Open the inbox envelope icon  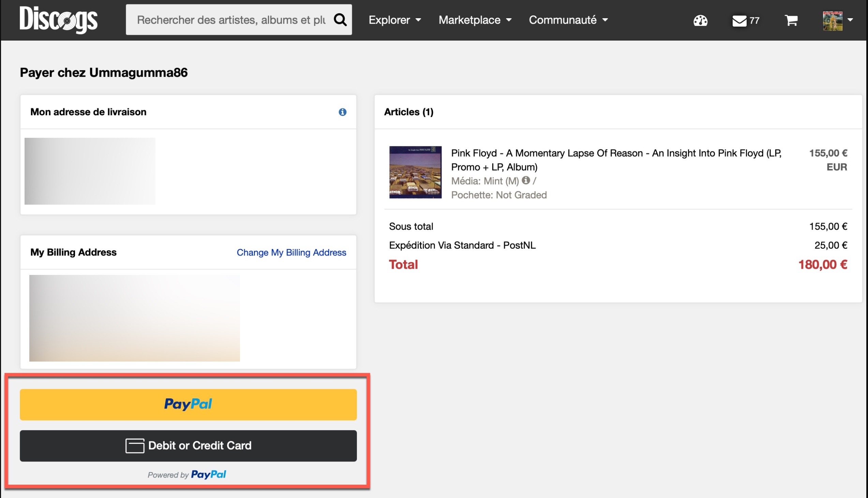coord(739,20)
